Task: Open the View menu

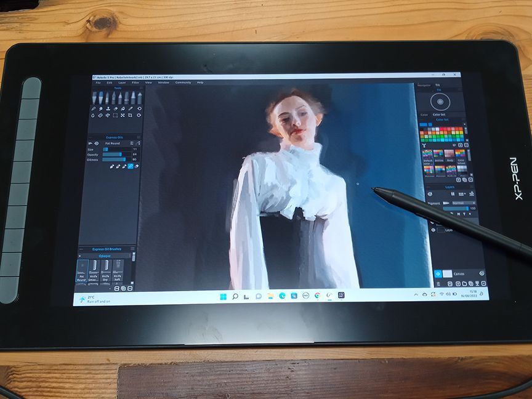Action: pos(148,83)
